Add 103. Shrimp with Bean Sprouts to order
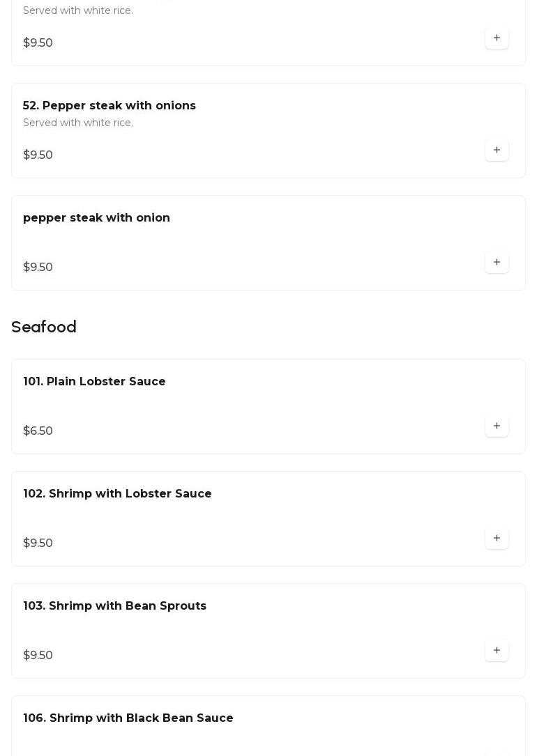Image resolution: width=537 pixels, height=756 pixels. click(497, 650)
